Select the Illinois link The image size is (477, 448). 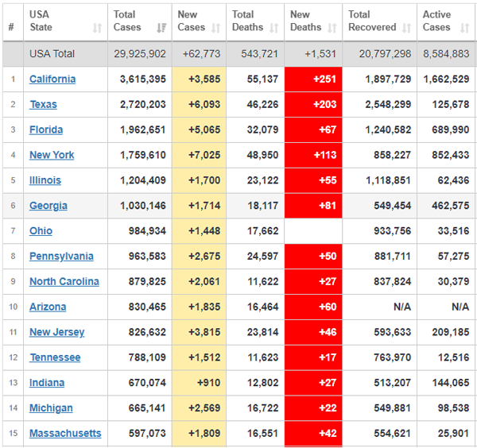pyautogui.click(x=45, y=180)
